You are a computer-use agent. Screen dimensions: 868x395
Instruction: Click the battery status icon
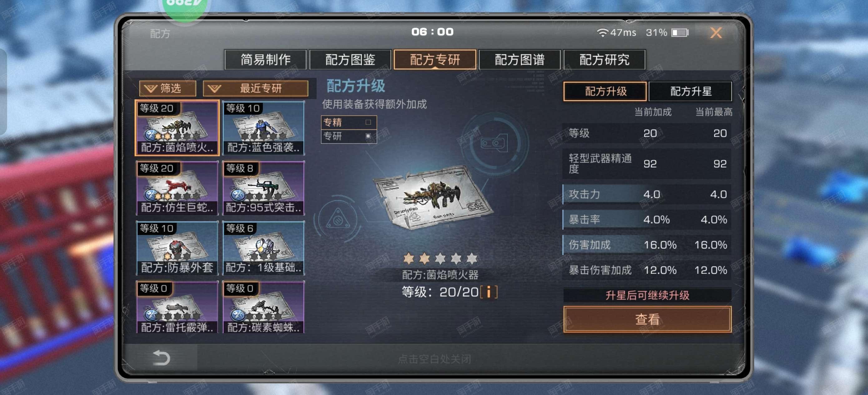(680, 33)
